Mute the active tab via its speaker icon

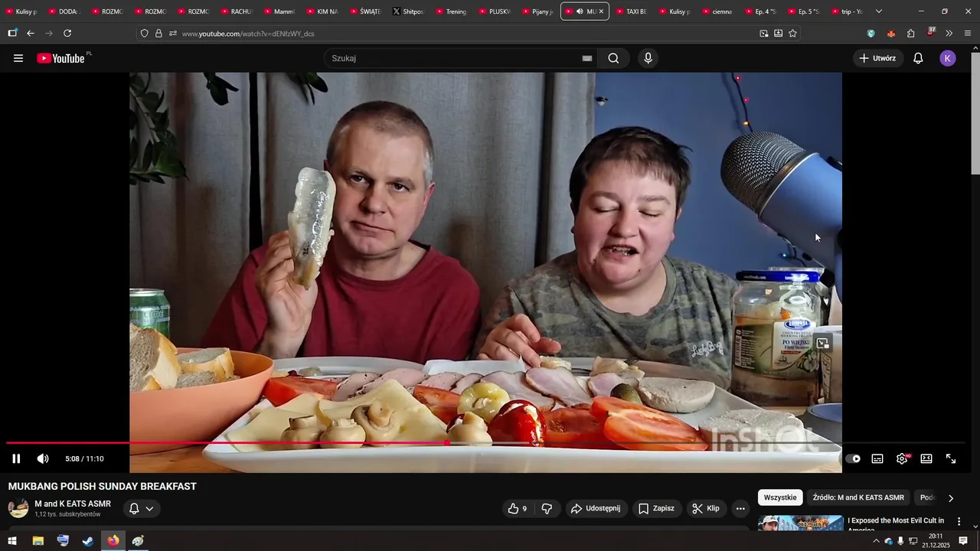[x=580, y=11]
